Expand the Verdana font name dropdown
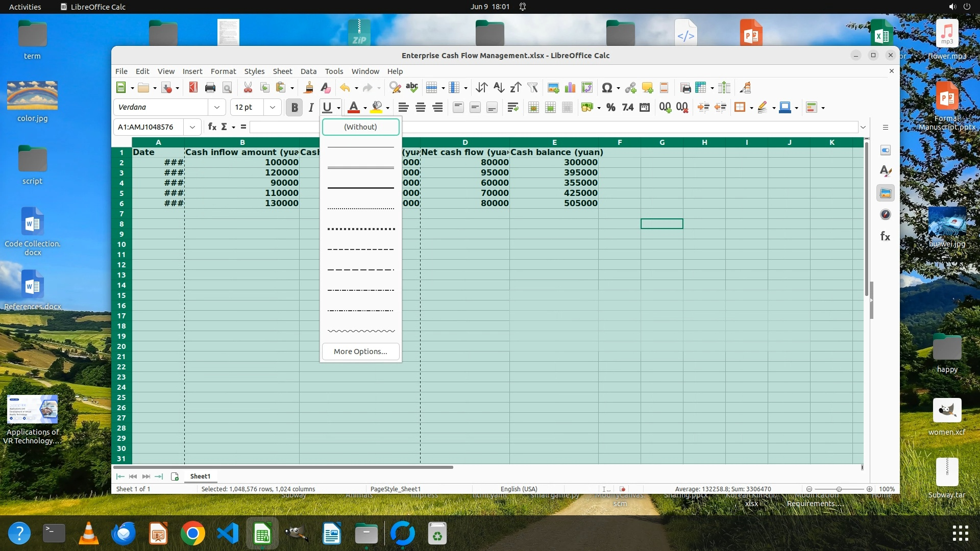Viewport: 980px width, 551px height. click(x=217, y=108)
